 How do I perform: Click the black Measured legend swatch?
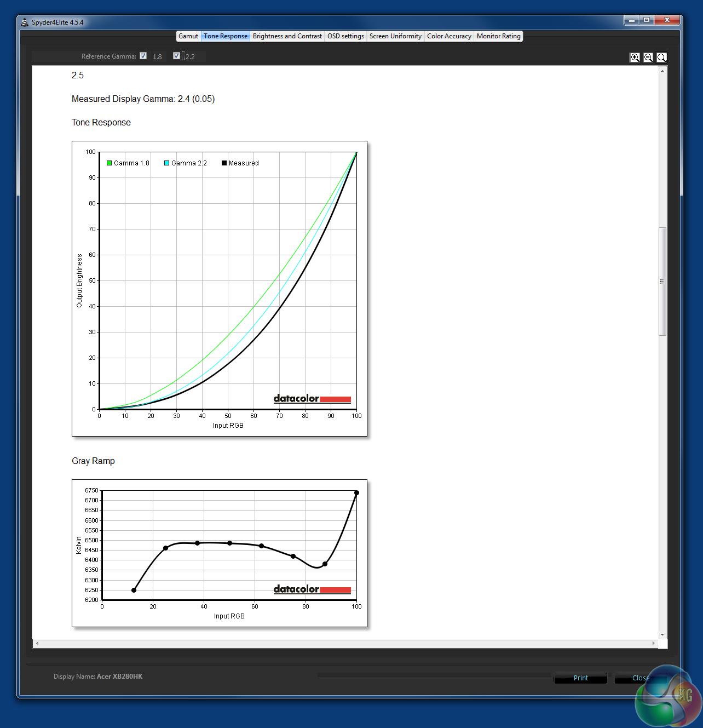(x=224, y=163)
